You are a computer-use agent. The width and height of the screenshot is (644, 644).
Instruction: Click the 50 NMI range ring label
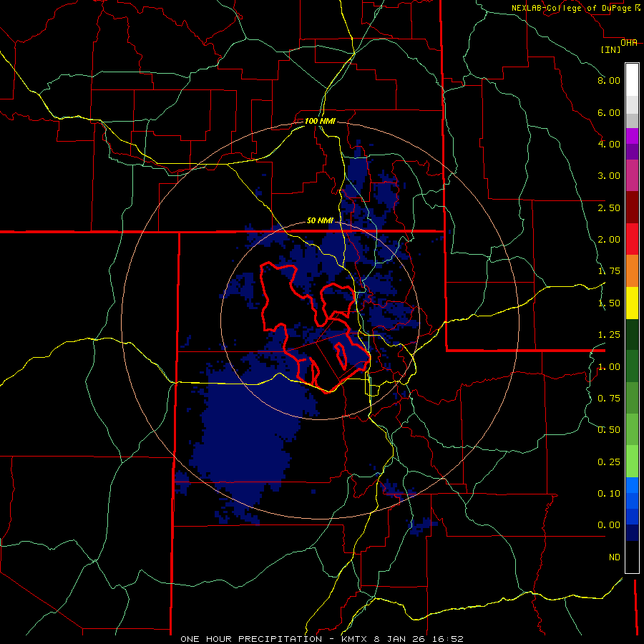[x=320, y=220]
